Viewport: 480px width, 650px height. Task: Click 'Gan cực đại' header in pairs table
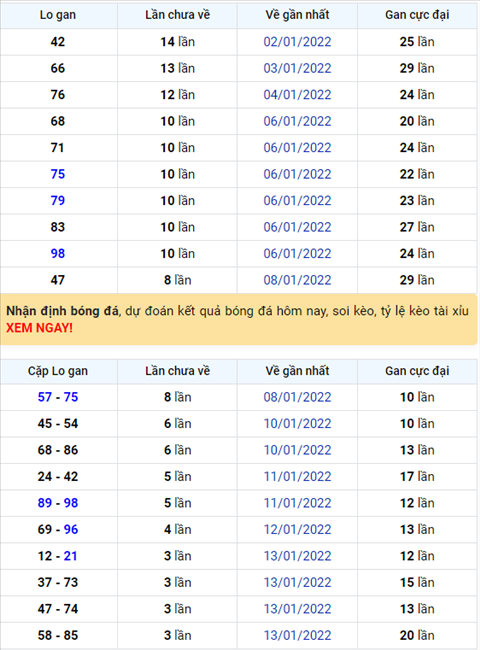tap(417, 371)
